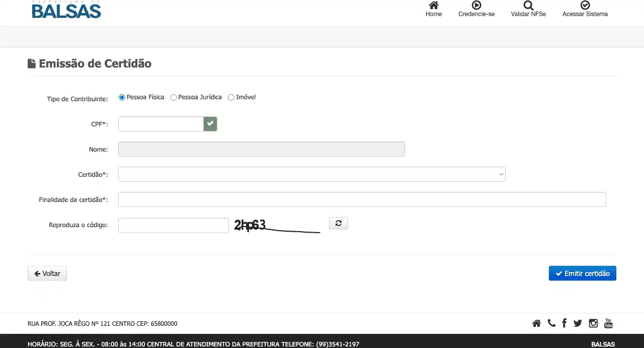Expand the Certidão dropdown list

(x=311, y=174)
